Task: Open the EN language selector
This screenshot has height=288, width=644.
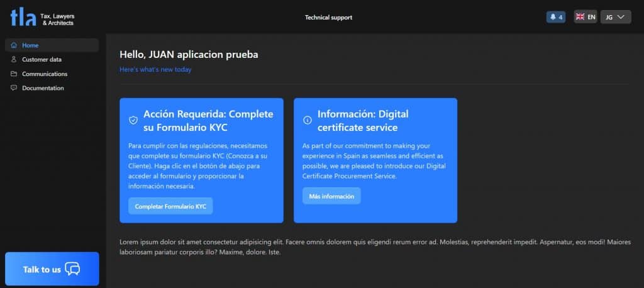Action: pos(585,17)
